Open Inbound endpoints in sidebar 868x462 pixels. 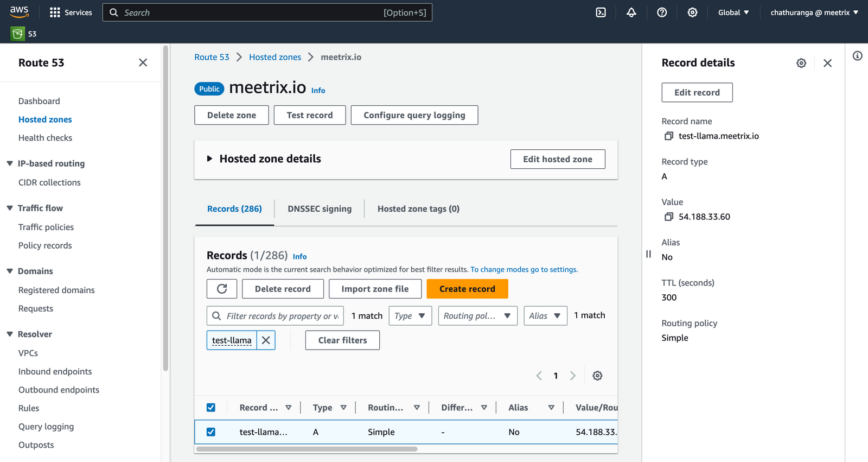55,371
